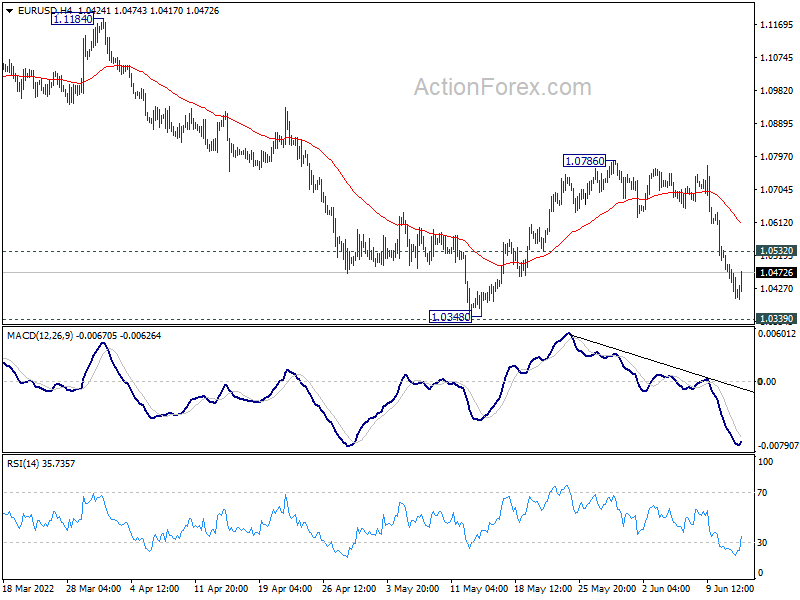Click the 1.03480 low price label
The image size is (800, 600).
tap(451, 317)
